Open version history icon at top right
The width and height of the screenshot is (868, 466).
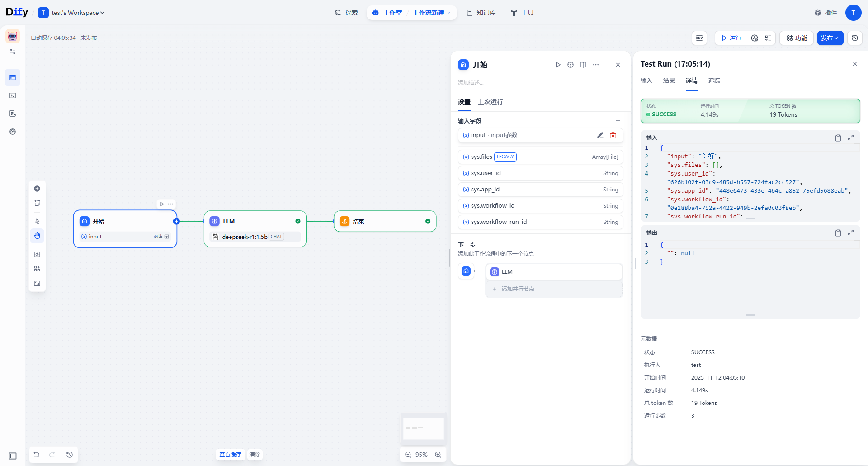[x=855, y=38]
